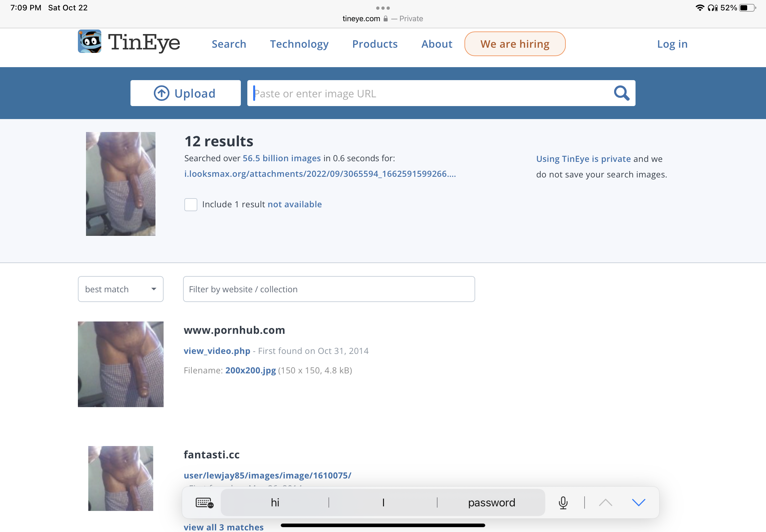Click the Log in link
The width and height of the screenshot is (766, 532).
pos(672,44)
